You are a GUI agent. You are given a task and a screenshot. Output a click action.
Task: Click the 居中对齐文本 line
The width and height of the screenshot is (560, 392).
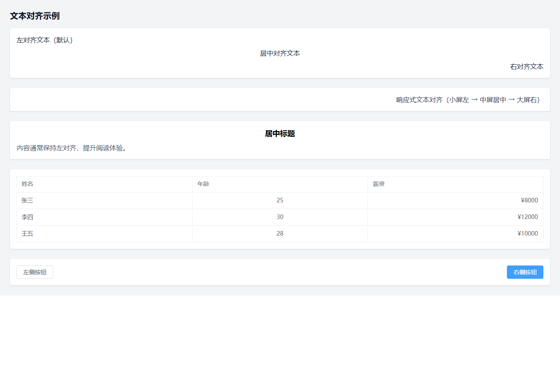pos(280,54)
